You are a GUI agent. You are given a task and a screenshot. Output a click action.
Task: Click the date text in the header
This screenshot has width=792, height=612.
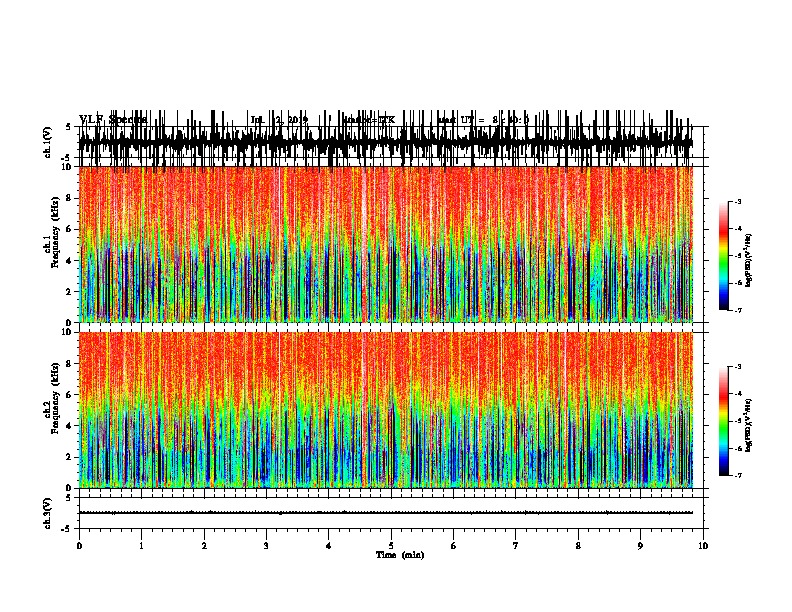point(279,120)
